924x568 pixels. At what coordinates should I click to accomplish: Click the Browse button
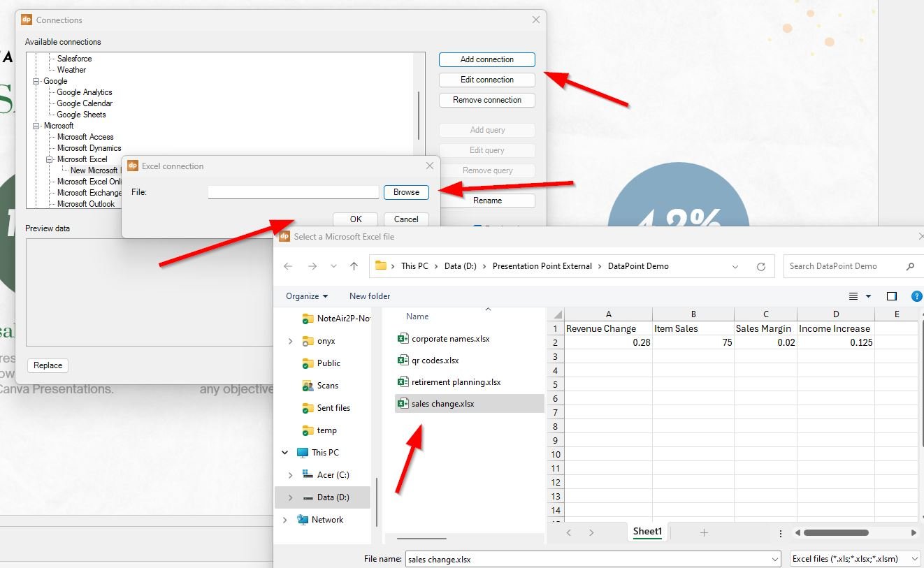406,192
